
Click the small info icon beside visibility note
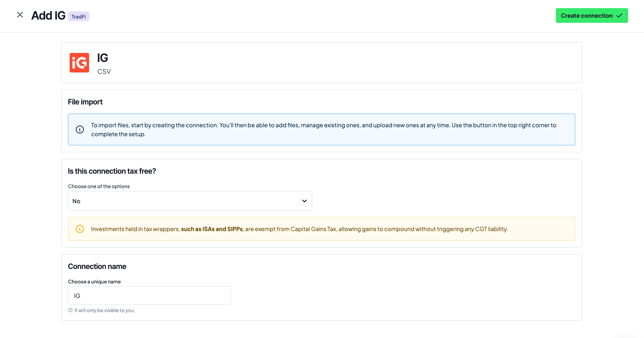70,310
